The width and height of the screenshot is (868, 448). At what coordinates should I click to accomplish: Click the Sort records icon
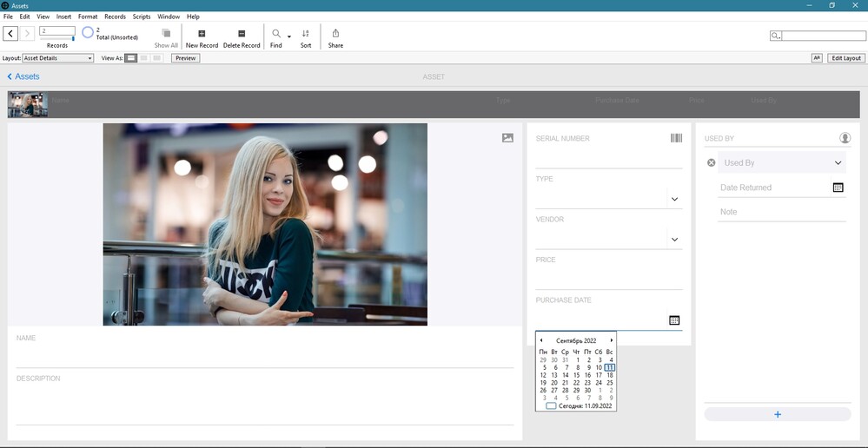pos(306,34)
